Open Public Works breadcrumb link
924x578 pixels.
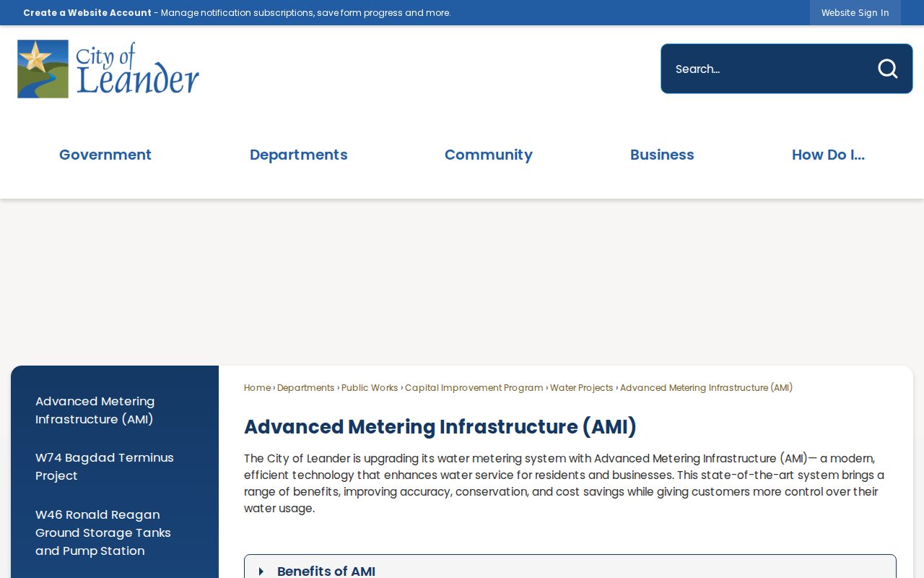click(370, 388)
